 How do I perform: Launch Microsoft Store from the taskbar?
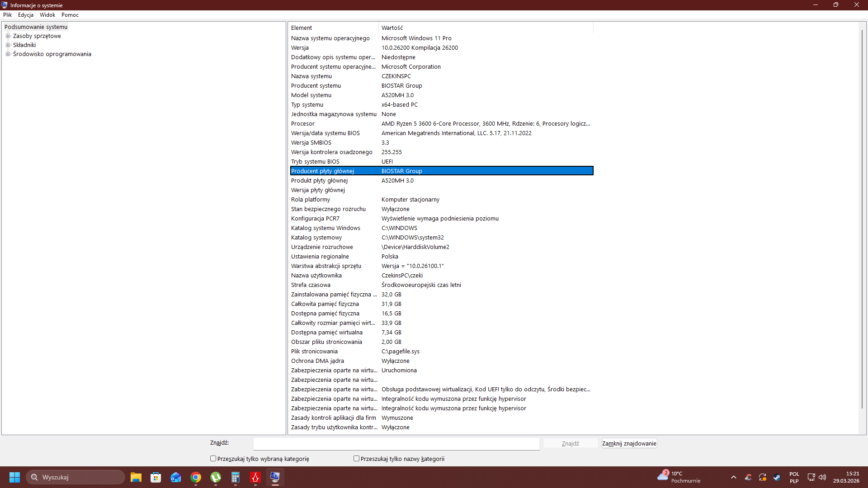156,477
